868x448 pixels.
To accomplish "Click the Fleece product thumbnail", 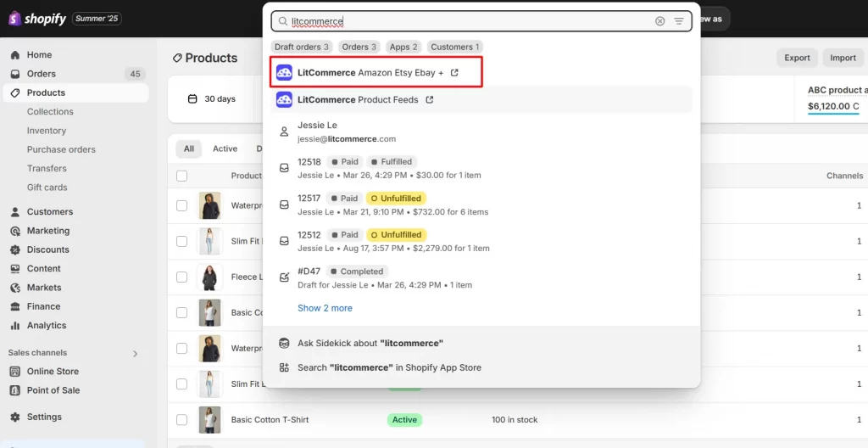I will tap(210, 277).
